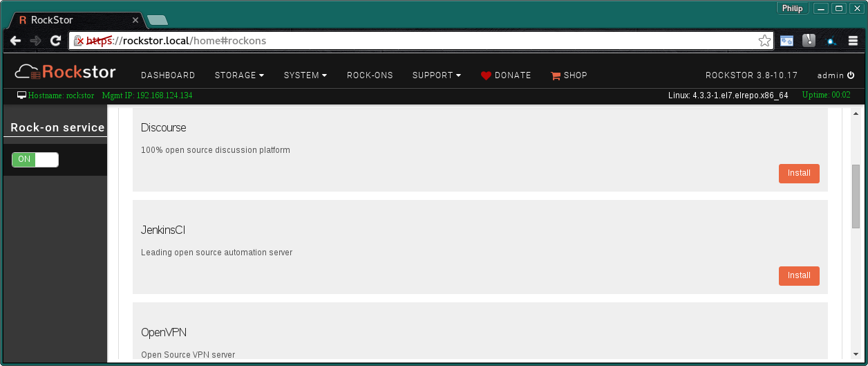This screenshot has width=868, height=366.
Task: Click the browser forward arrow
Action: pyautogui.click(x=36, y=41)
